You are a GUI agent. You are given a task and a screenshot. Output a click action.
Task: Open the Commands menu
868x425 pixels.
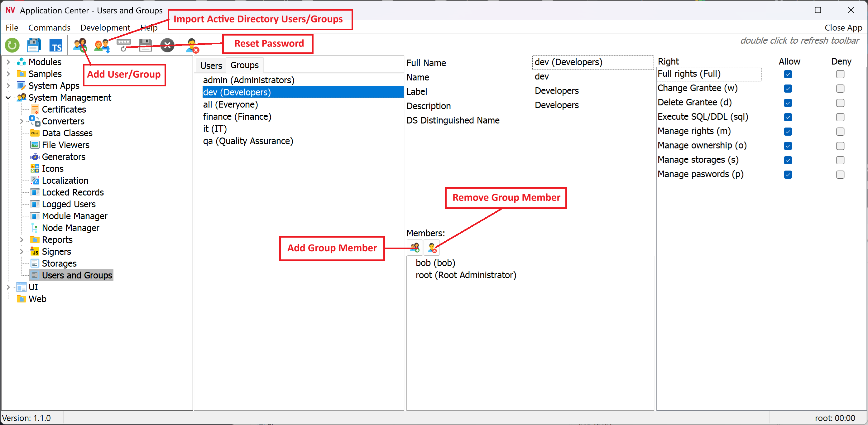point(49,28)
